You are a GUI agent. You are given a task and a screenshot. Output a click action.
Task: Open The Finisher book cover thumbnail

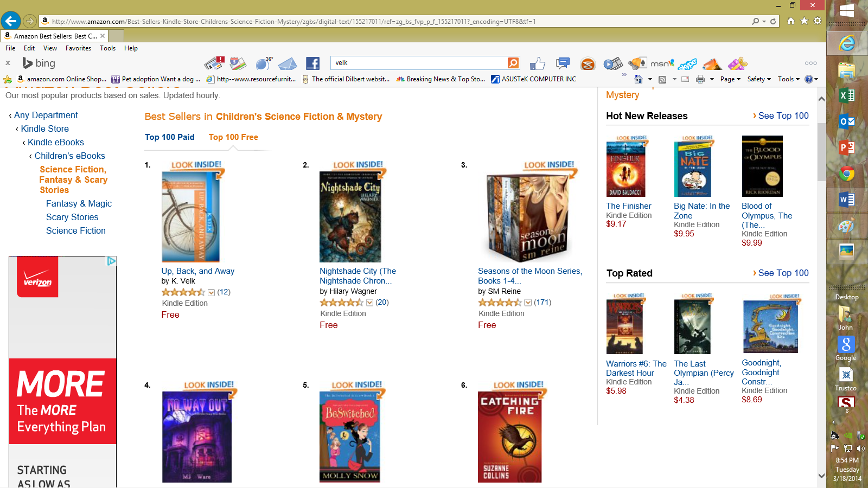tap(626, 169)
